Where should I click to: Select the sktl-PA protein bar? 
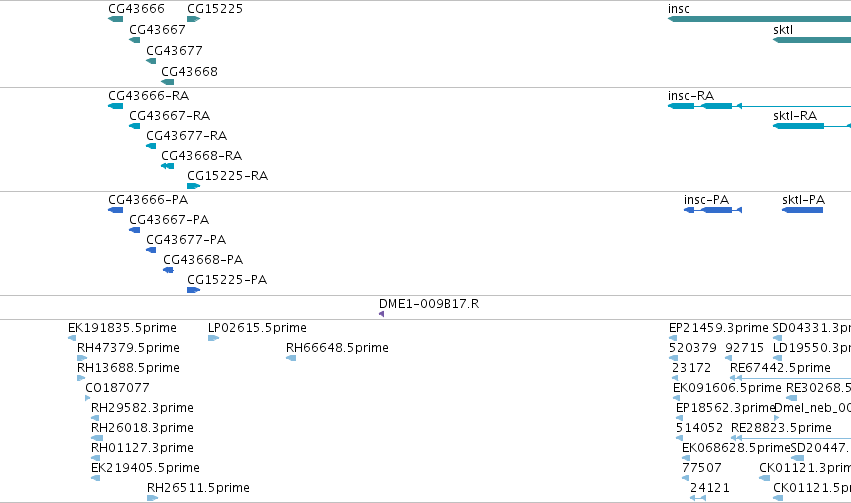click(x=803, y=210)
